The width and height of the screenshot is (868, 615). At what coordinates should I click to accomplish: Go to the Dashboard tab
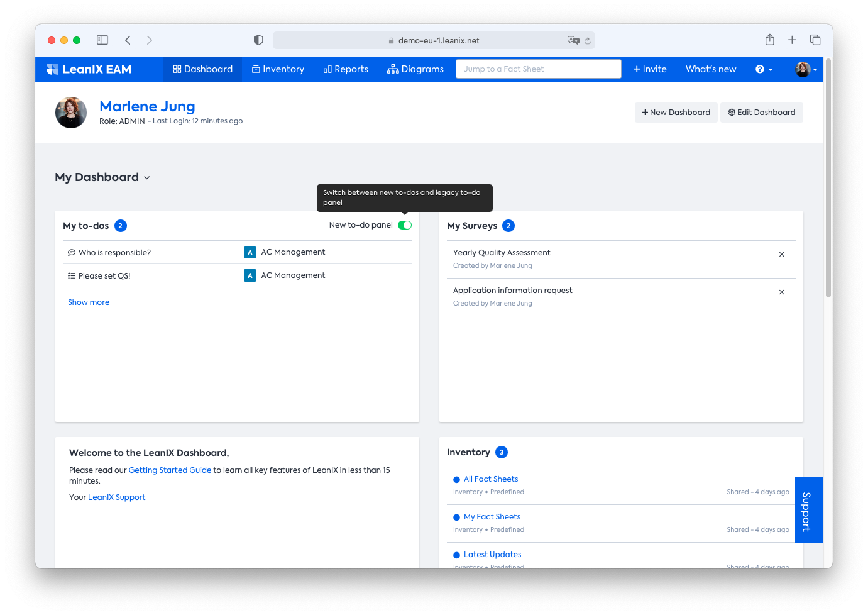tap(203, 69)
